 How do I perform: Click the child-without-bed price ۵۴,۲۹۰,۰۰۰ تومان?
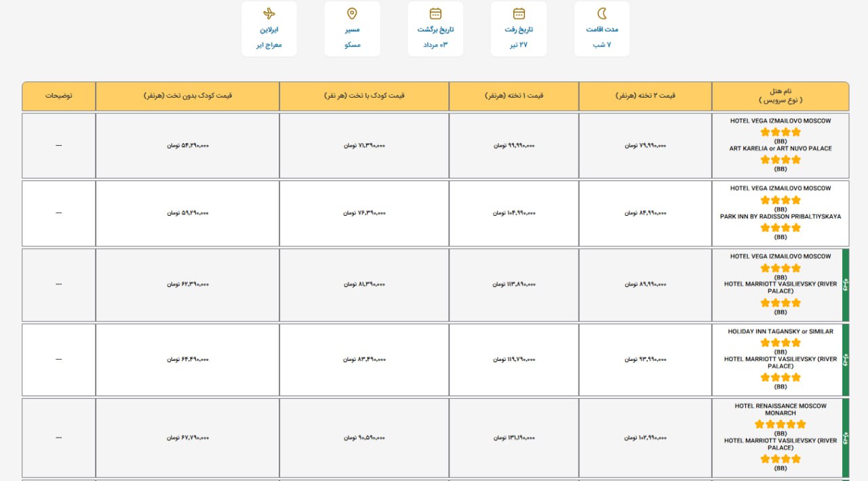pyautogui.click(x=188, y=145)
